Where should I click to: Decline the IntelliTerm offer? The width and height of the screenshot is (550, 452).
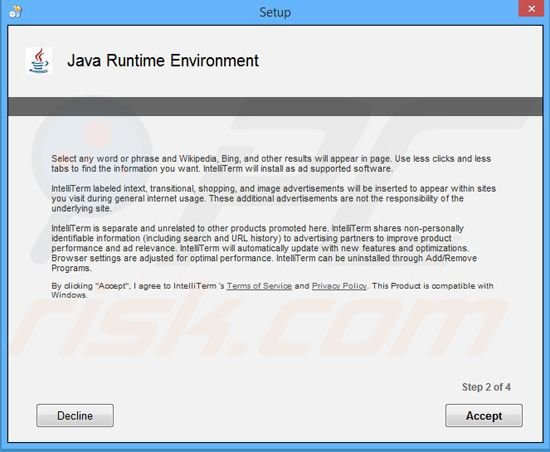pyautogui.click(x=75, y=416)
